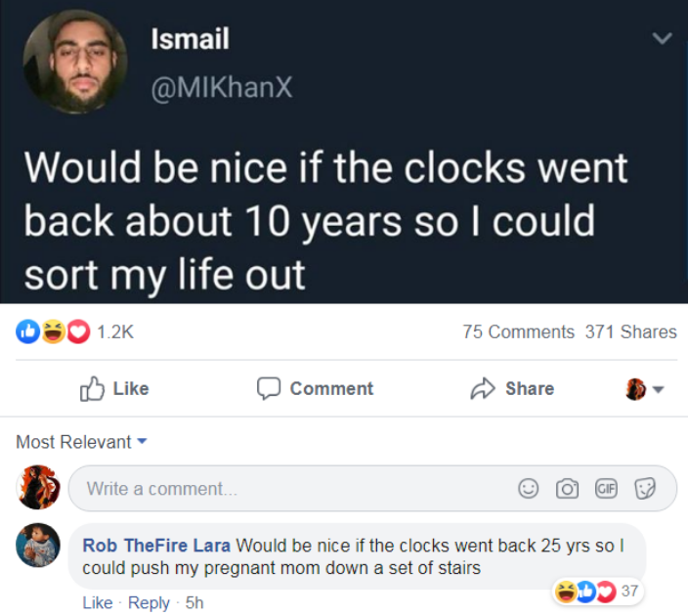The height and width of the screenshot is (616, 688).
Task: Click the comment's 37 reactions badge
Action: coord(595,591)
